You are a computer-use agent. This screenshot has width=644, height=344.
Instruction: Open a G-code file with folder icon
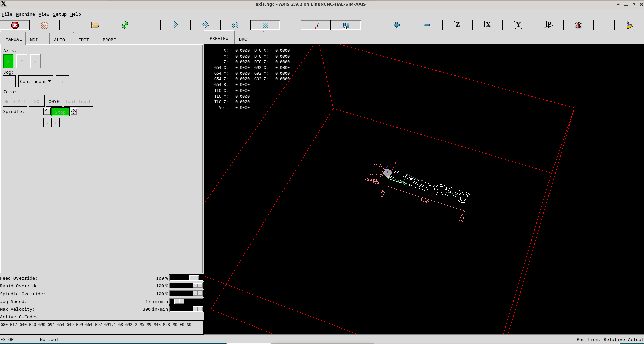95,25
